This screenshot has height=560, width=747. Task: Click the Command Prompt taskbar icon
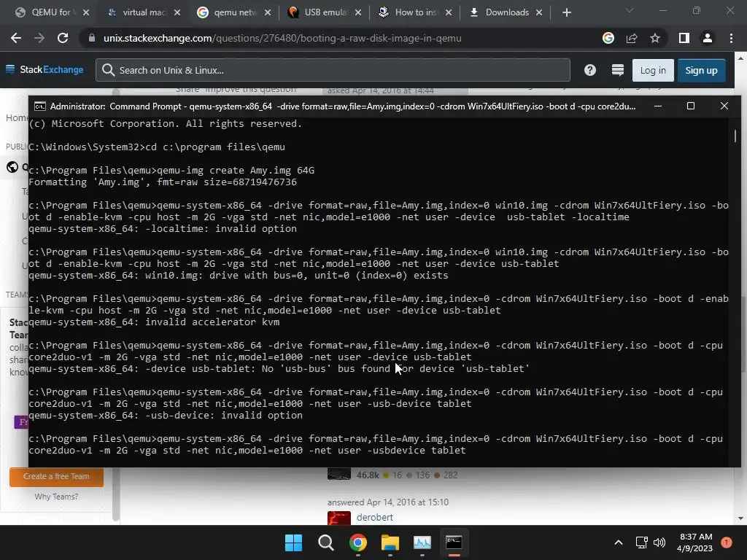(x=454, y=542)
